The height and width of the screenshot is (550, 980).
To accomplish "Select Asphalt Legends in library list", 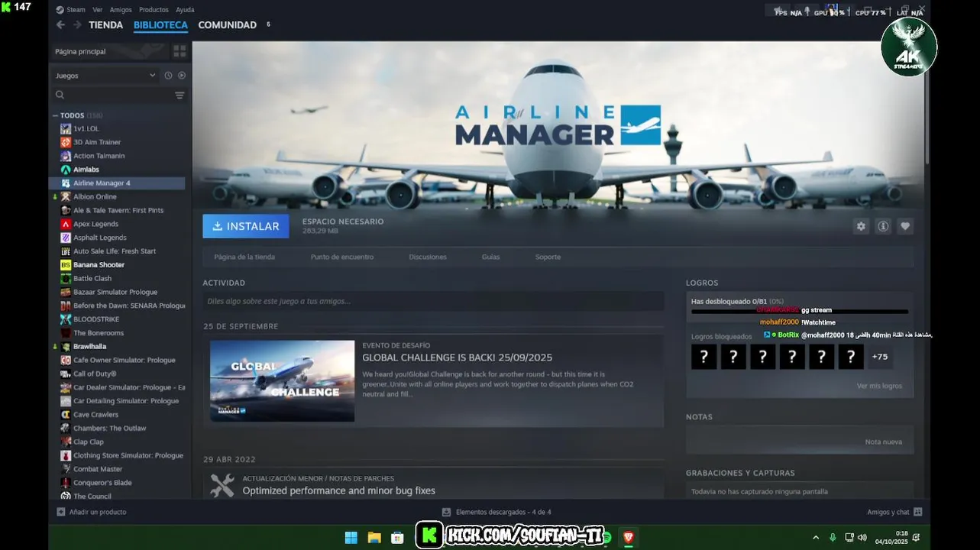I will 100,238.
